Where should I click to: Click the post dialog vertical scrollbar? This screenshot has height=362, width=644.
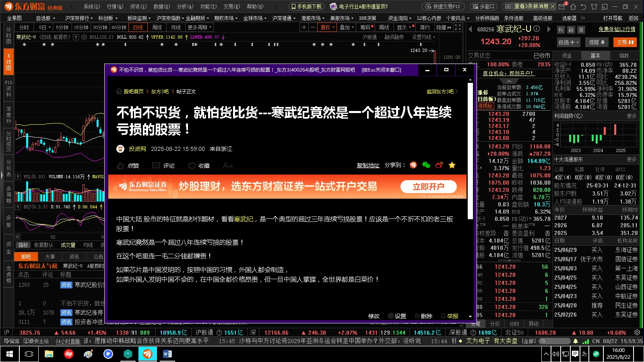(x=470, y=151)
